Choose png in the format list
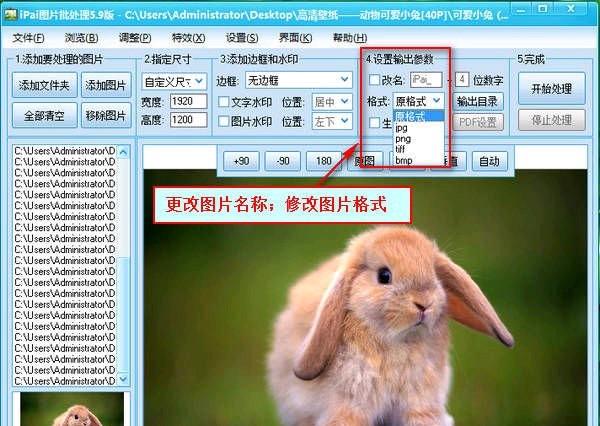This screenshot has height=426, width=600. click(402, 138)
